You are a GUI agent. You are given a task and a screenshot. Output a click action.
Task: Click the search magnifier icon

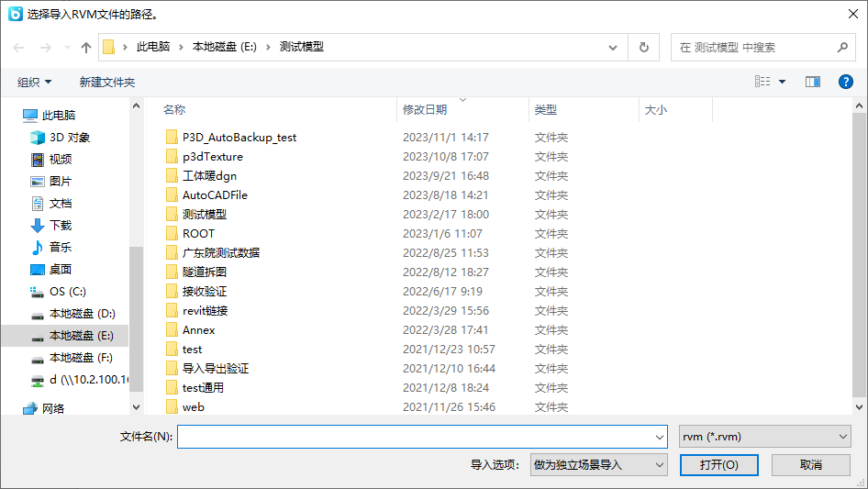coord(842,48)
